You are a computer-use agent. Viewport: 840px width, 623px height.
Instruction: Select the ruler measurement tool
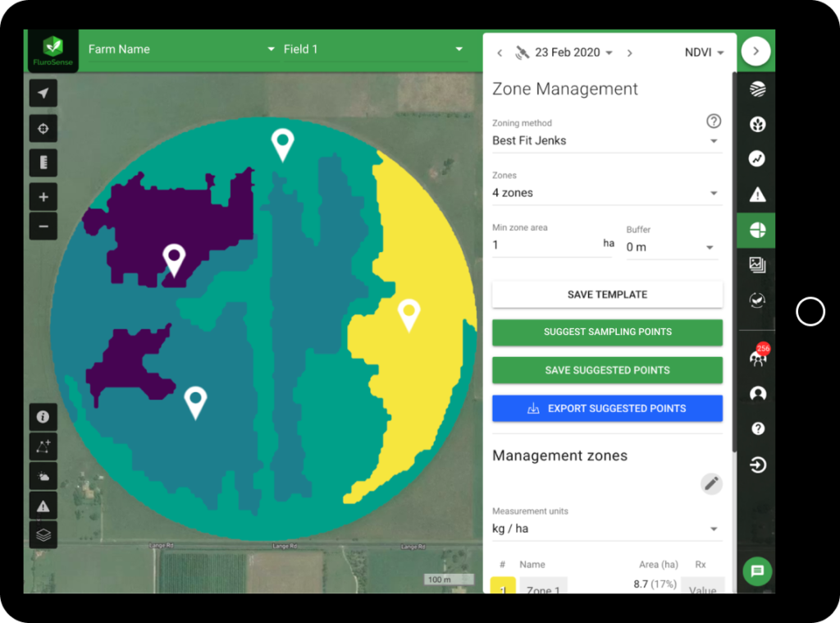point(43,163)
